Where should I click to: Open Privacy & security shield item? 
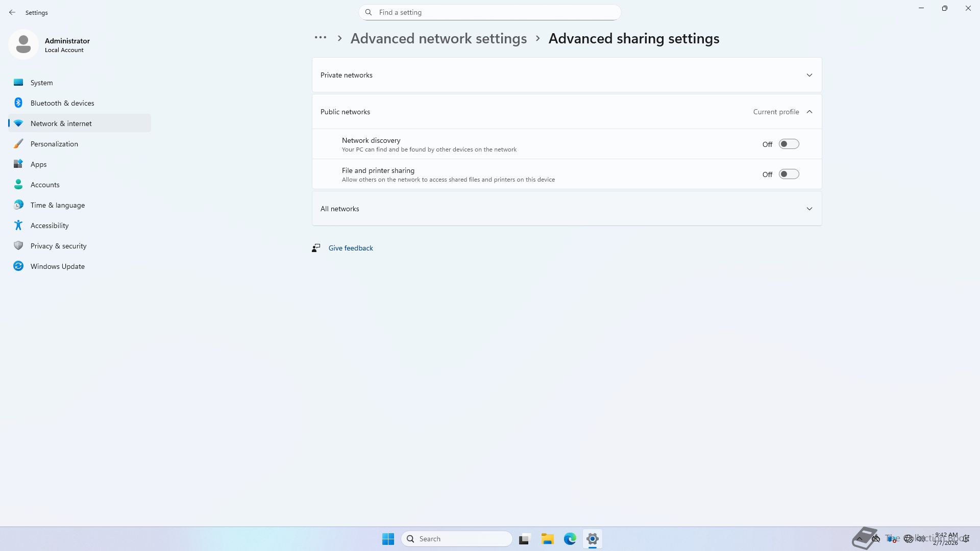58,246
